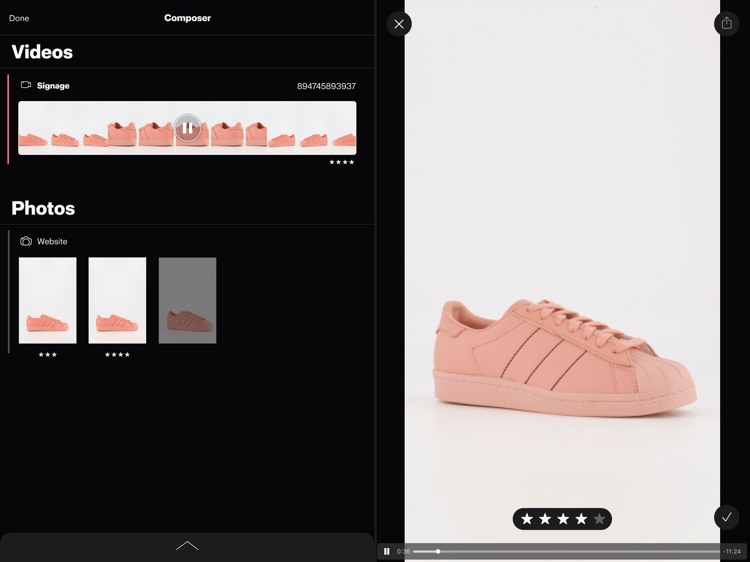The width and height of the screenshot is (750, 562).
Task: Select the camera icon beside Website
Action: click(x=26, y=241)
